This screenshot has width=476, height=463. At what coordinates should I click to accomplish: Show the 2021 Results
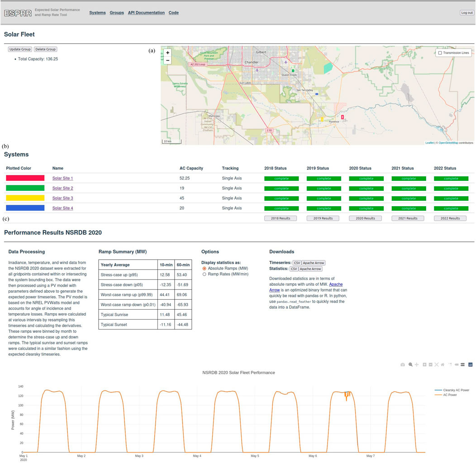click(x=408, y=218)
